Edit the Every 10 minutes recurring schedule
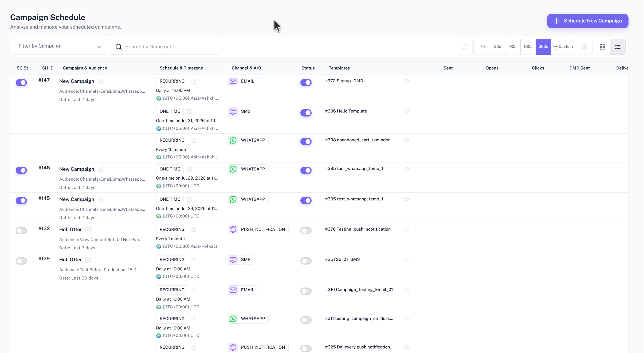This screenshot has width=644, height=353. click(194, 140)
